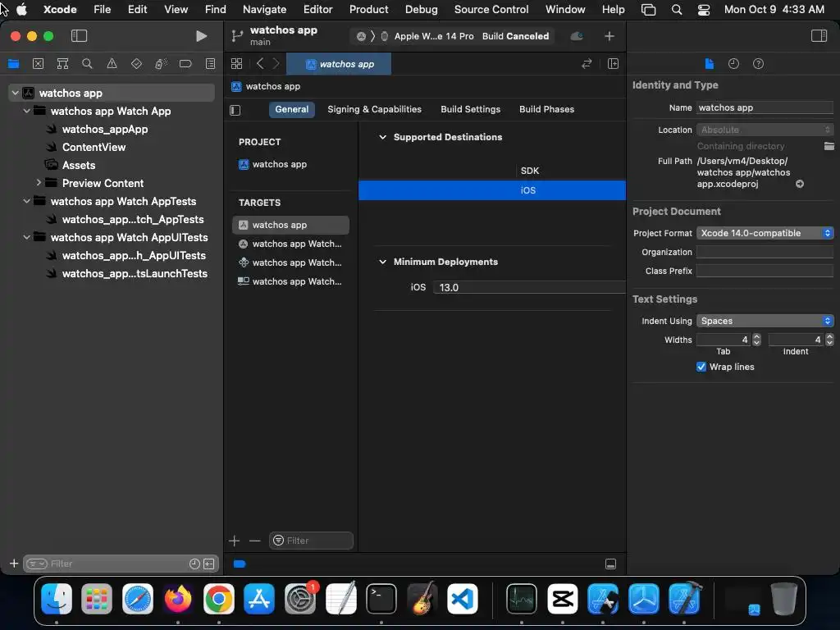Open the Find navigator magnifier icon

coord(87,64)
